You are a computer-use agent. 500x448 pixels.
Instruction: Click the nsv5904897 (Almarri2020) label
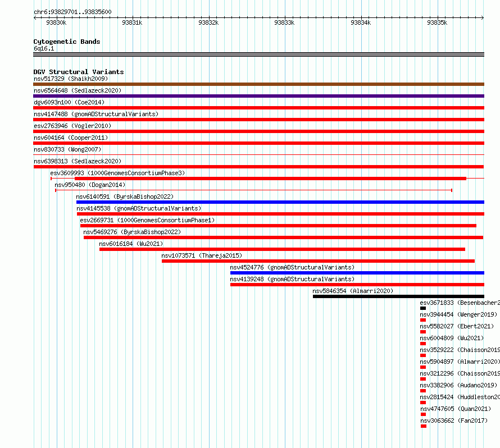pos(460,362)
